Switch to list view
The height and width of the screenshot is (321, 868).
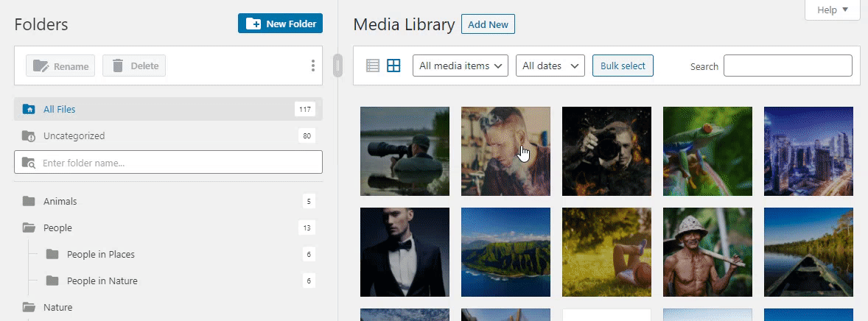tap(373, 66)
